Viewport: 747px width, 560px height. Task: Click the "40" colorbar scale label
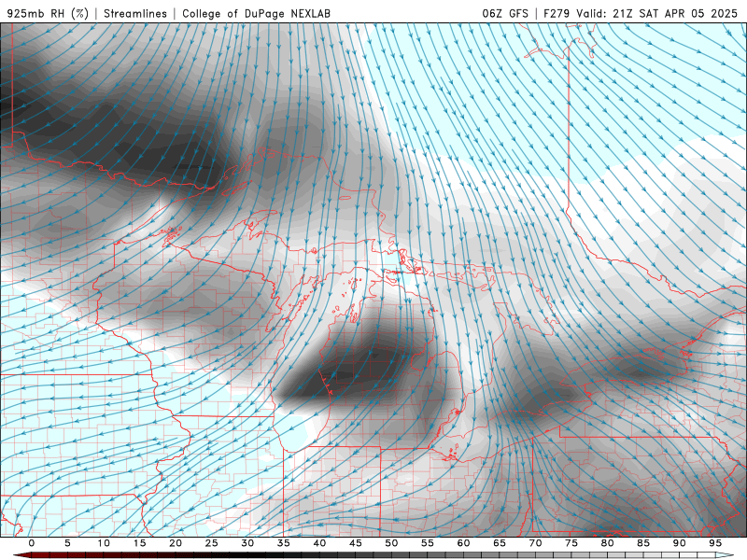[319, 543]
